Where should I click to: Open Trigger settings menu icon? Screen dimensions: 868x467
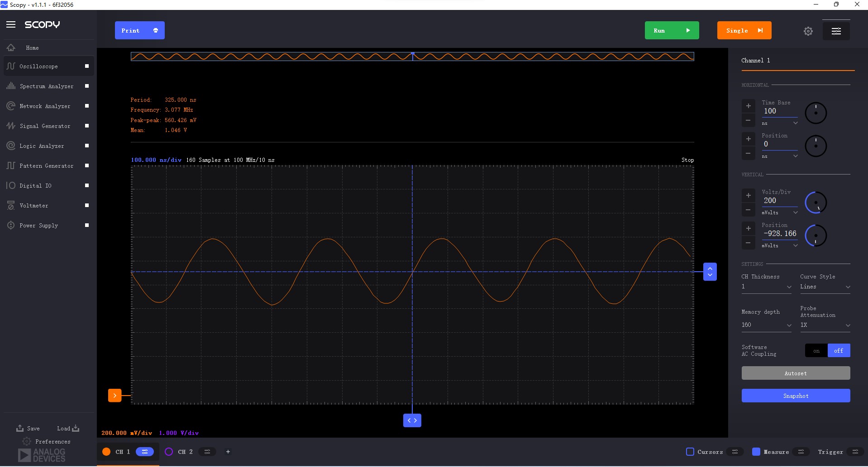pos(855,452)
